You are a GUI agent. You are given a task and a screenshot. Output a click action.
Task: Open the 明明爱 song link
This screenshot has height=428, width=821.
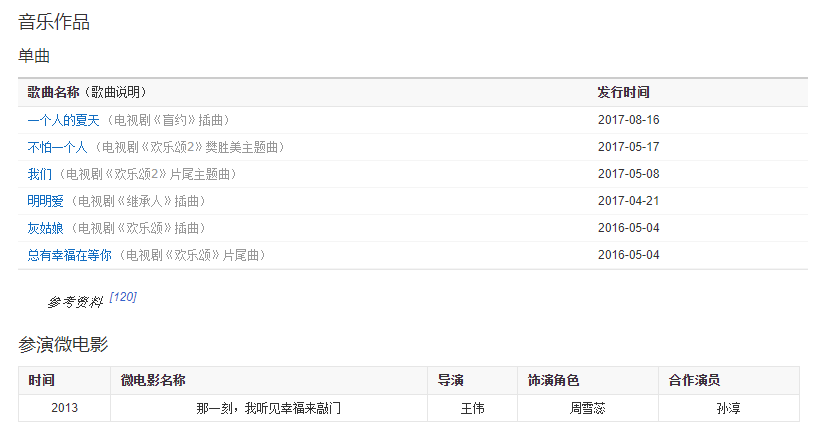tap(45, 201)
